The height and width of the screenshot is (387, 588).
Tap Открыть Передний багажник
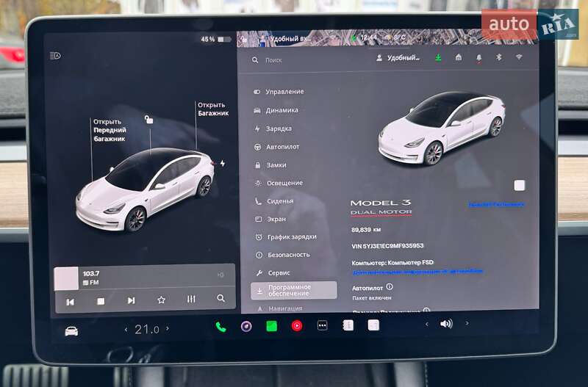coord(110,130)
